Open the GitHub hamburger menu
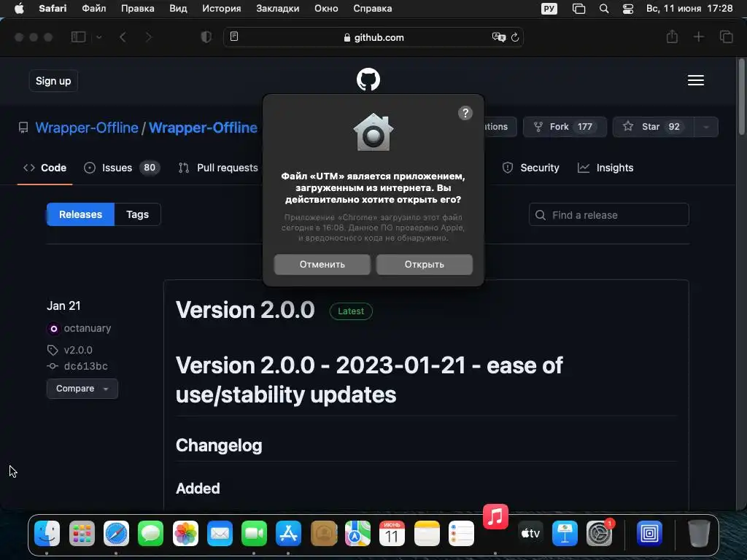Screen dimensions: 747x560 pyautogui.click(x=695, y=80)
